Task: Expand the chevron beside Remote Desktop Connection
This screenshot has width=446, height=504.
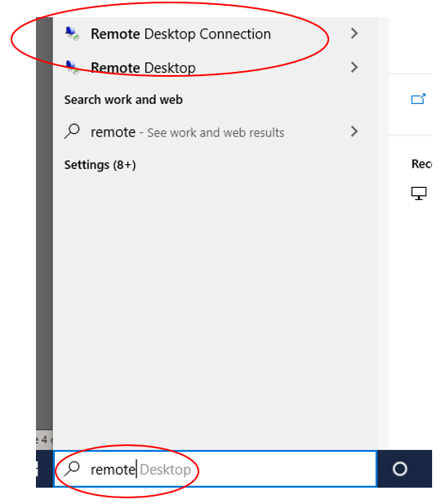Action: [354, 33]
